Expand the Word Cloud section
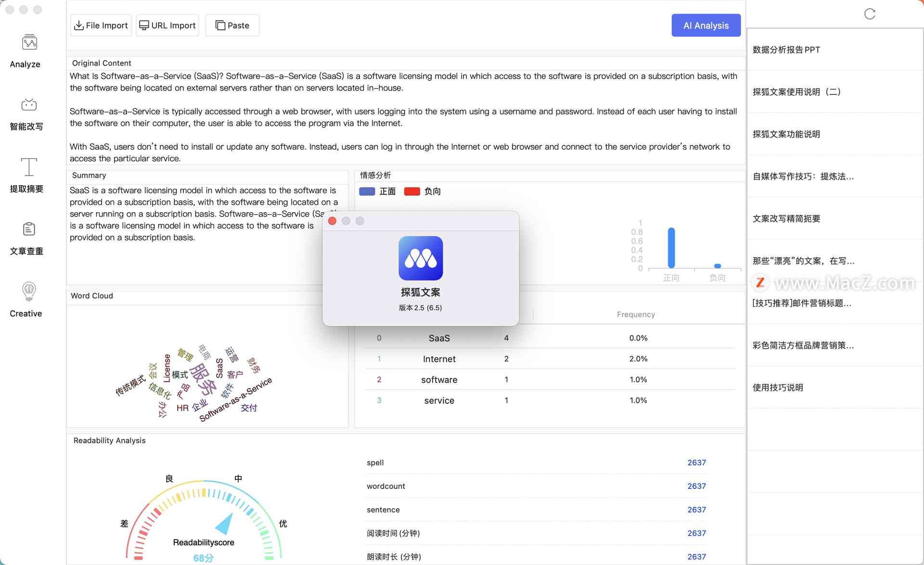The width and height of the screenshot is (924, 565). (92, 295)
